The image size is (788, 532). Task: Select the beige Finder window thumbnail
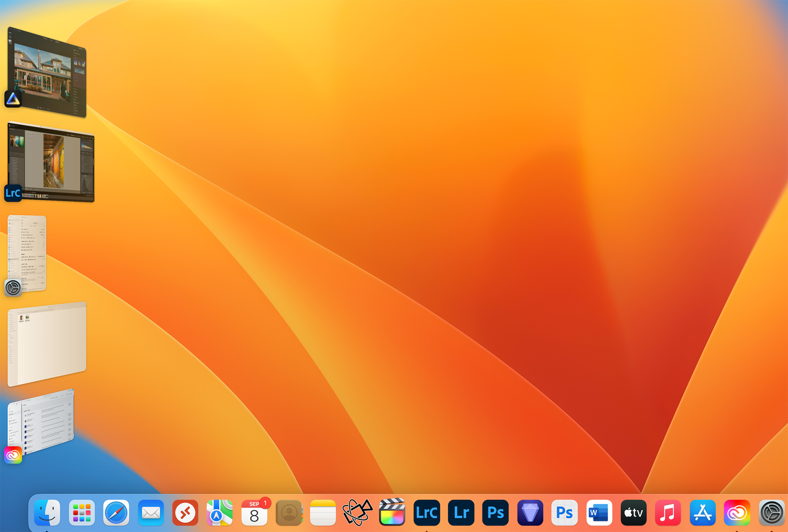tap(47, 344)
